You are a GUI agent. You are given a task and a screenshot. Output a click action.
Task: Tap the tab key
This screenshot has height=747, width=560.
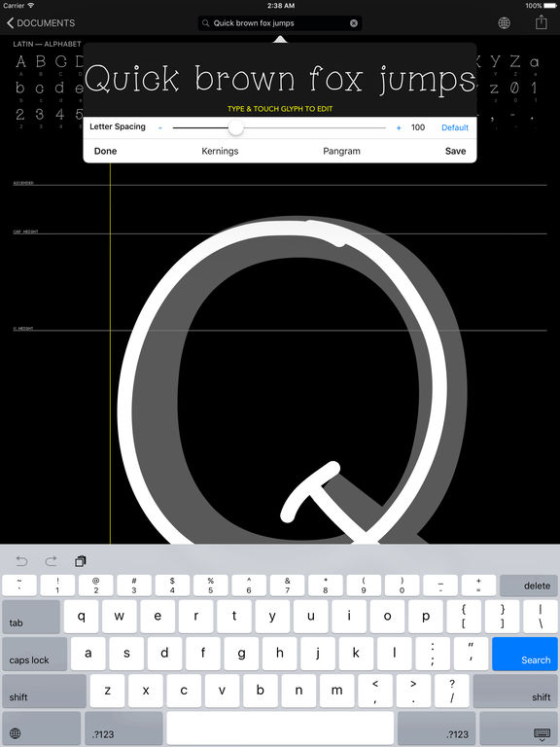[x=31, y=616]
